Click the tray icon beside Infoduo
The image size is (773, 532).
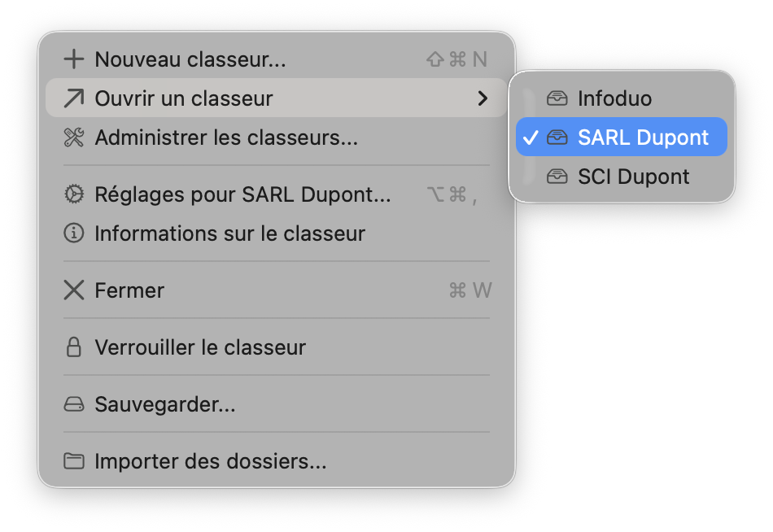(557, 98)
